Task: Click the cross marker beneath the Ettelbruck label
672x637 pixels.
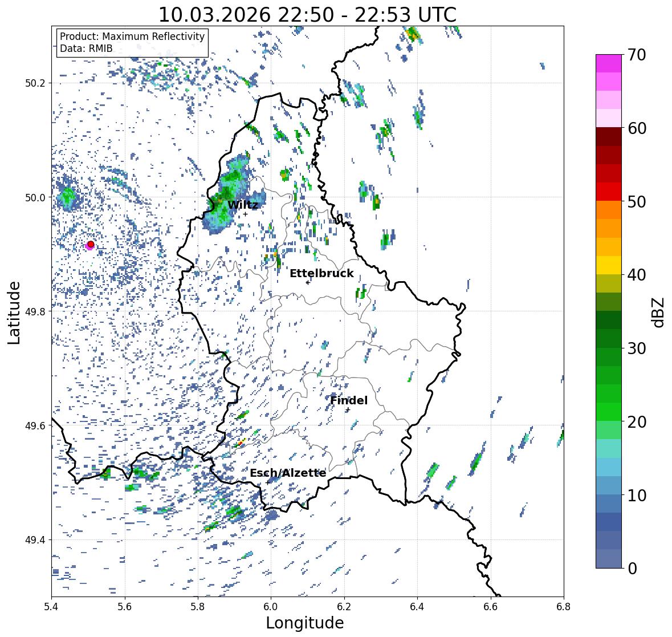Action: [x=308, y=282]
